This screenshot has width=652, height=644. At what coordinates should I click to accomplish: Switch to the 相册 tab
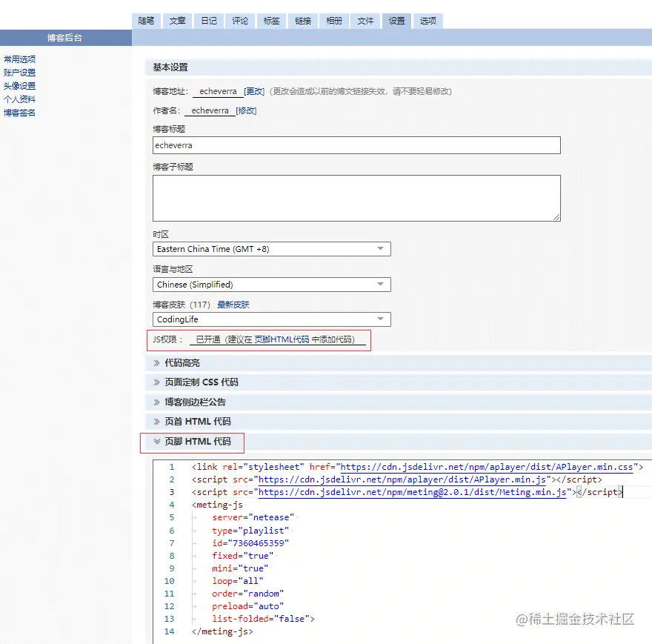(x=334, y=21)
